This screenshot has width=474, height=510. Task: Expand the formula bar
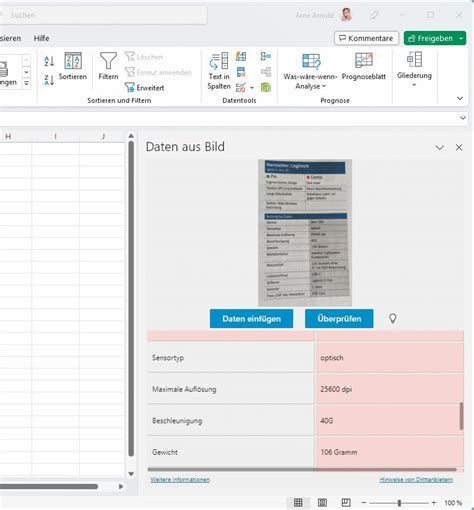pyautogui.click(x=463, y=118)
